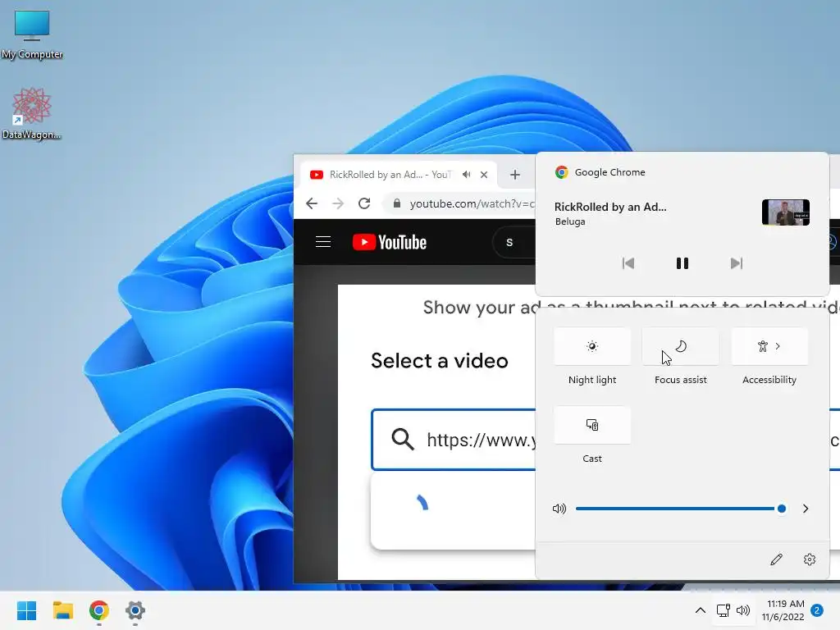Open File Explorer from taskbar
Screen dimensions: 840x630
[x=62, y=610]
